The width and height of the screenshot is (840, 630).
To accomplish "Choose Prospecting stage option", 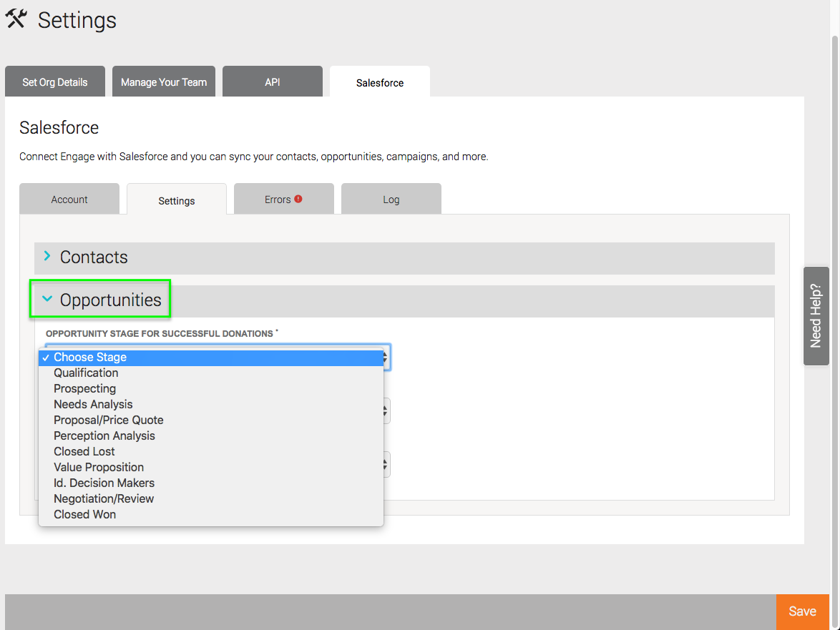I will point(211,388).
